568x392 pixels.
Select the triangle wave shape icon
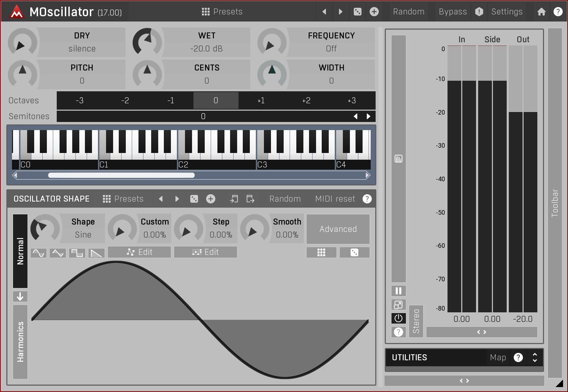tap(58, 253)
